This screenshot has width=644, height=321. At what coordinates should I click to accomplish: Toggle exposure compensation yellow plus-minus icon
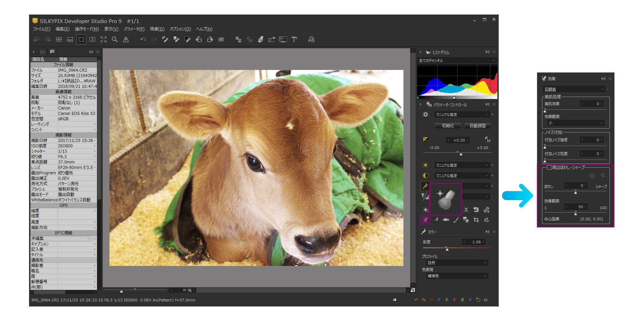tap(425, 140)
